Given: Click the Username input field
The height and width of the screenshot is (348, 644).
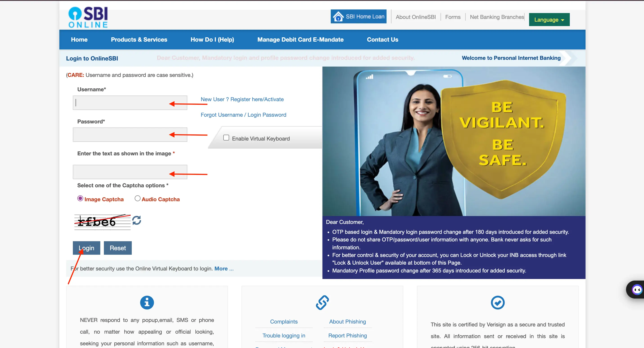Looking at the screenshot, I should [130, 103].
